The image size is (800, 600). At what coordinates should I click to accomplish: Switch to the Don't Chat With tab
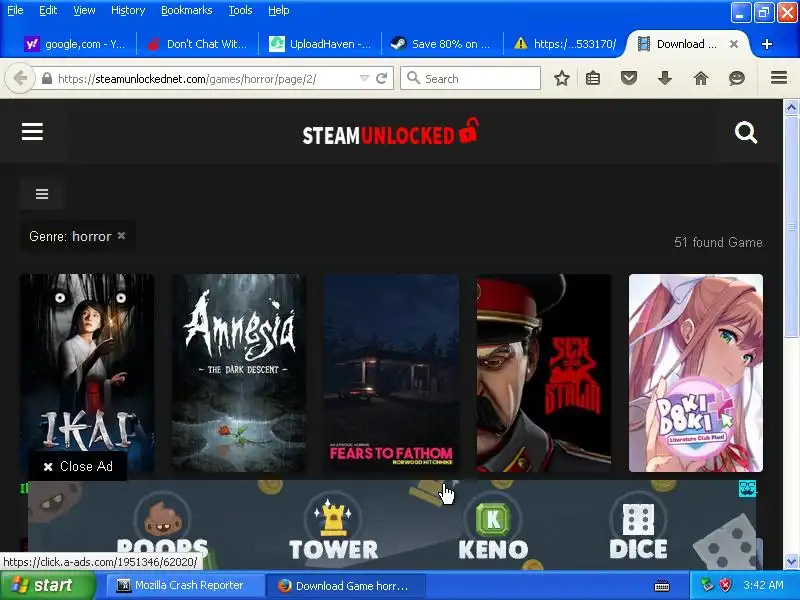click(197, 44)
